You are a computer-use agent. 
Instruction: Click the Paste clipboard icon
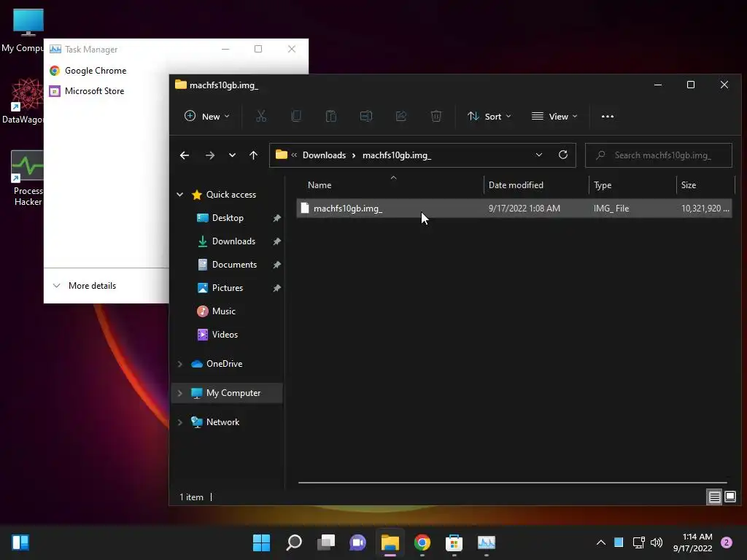(331, 116)
